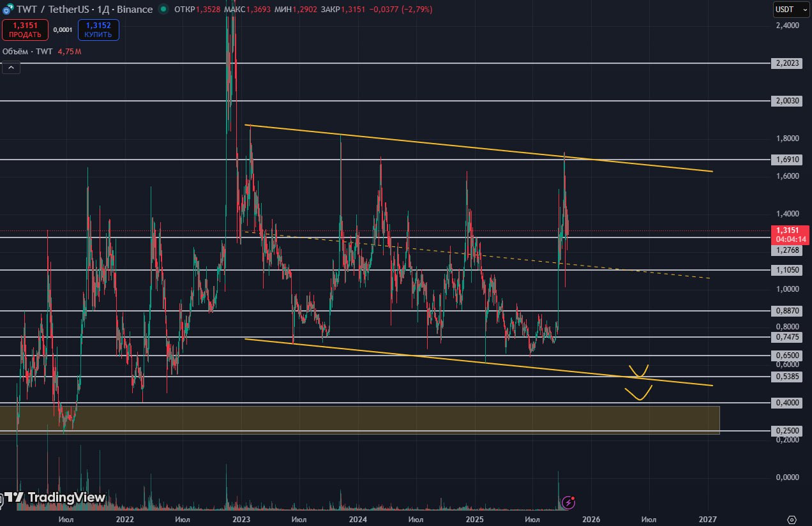This screenshot has height=526, width=812.
Task: Open the purple lightning news event icon
Action: pos(567,502)
